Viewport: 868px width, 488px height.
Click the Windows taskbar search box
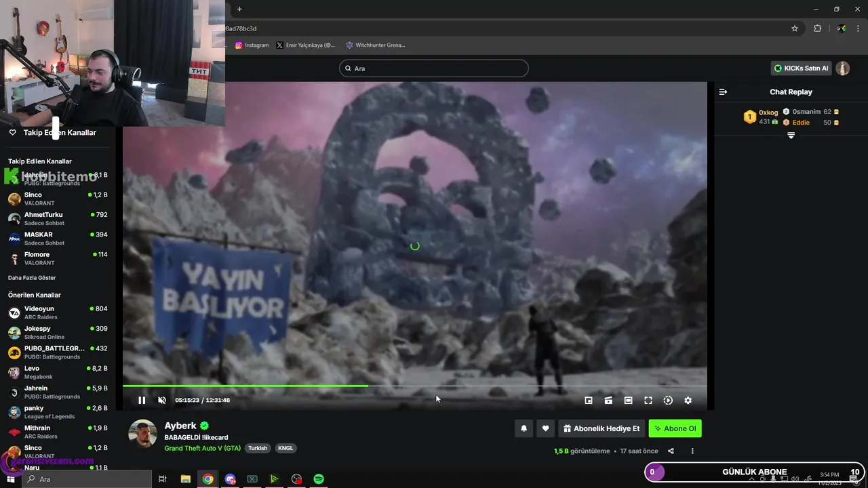[x=86, y=479]
